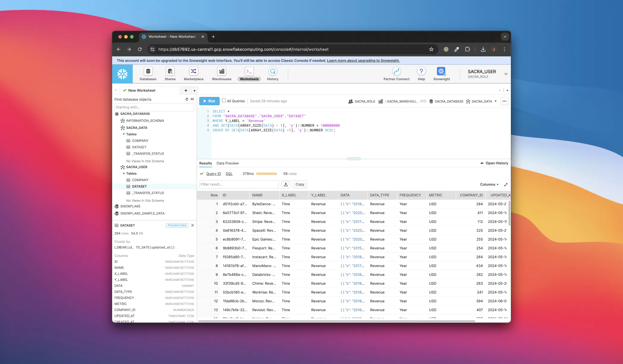Refresh the database objects list
This screenshot has height=364, width=623.
(186, 99)
